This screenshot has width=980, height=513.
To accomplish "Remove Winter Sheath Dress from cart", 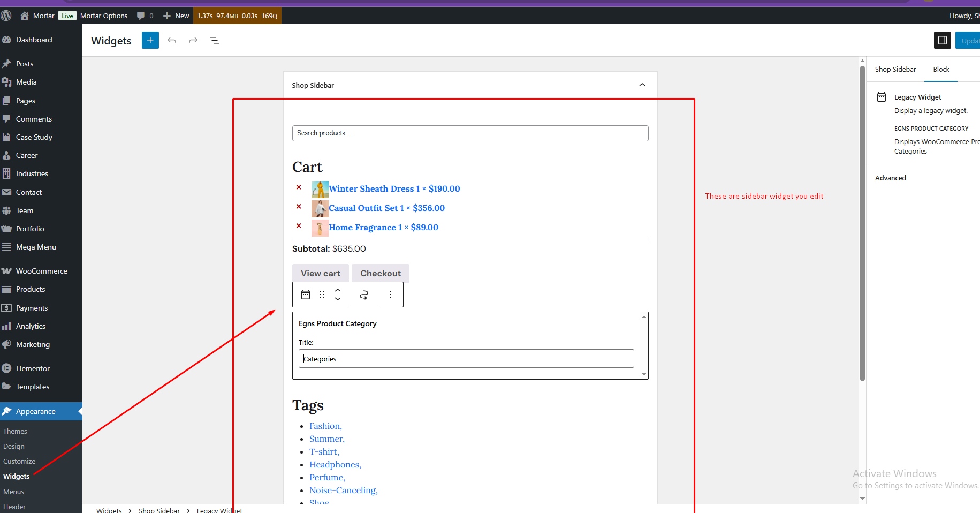I will point(299,187).
